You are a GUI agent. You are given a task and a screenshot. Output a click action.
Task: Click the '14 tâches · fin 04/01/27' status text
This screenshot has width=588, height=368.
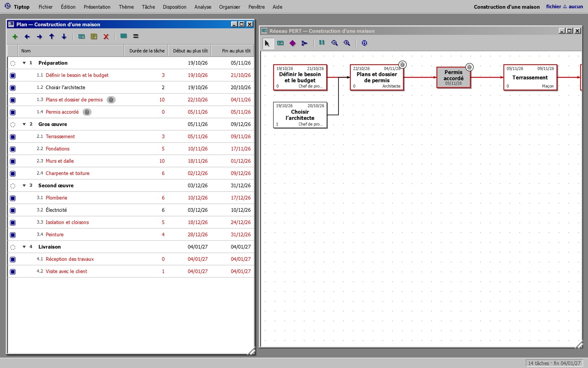click(554, 363)
